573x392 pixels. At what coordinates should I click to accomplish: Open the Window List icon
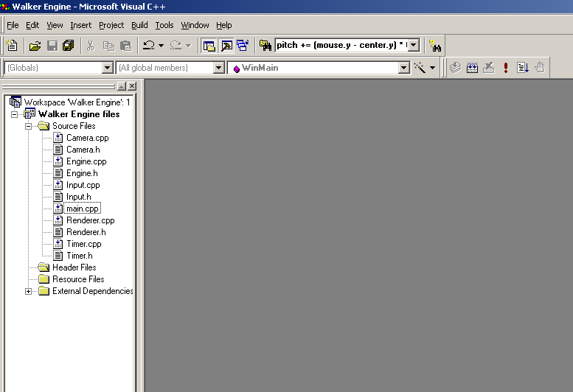pos(243,46)
